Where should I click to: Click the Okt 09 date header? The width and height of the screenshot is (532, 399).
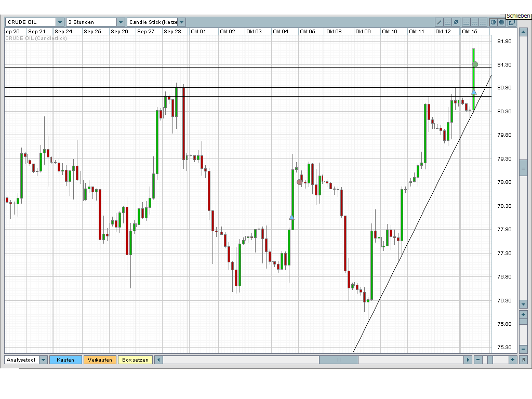[x=363, y=32]
